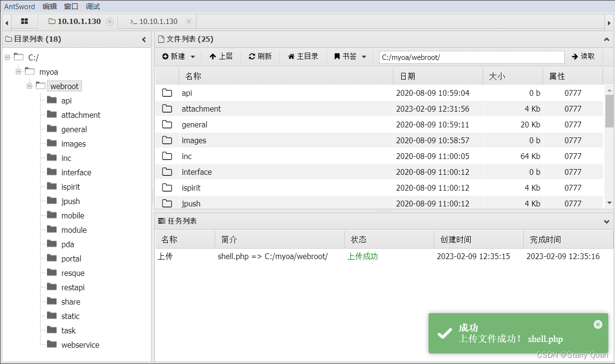Select mobile folder in directory tree
Image resolution: width=615 pixels, height=364 pixels.
[x=72, y=216]
